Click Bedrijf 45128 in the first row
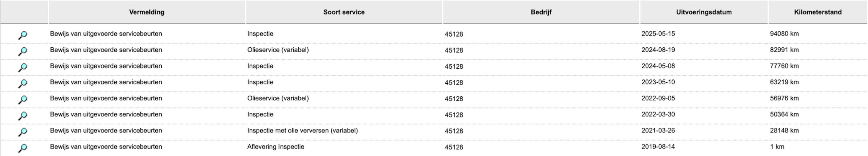This screenshot has height=156, width=868. coord(454,34)
